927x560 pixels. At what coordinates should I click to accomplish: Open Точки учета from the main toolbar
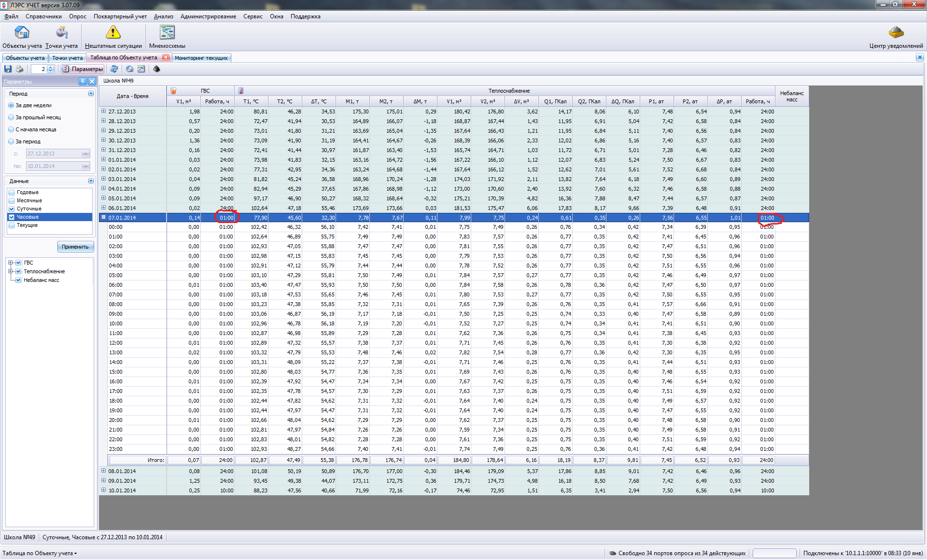point(61,37)
